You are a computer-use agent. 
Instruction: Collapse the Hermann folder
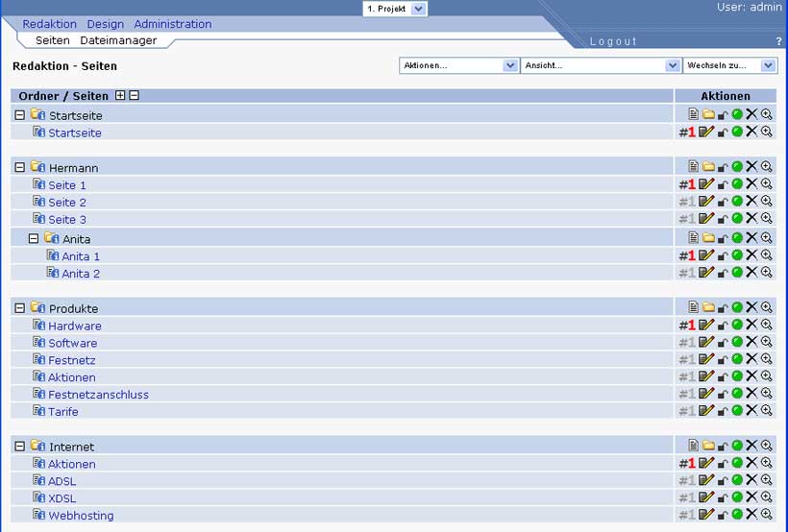[19, 167]
